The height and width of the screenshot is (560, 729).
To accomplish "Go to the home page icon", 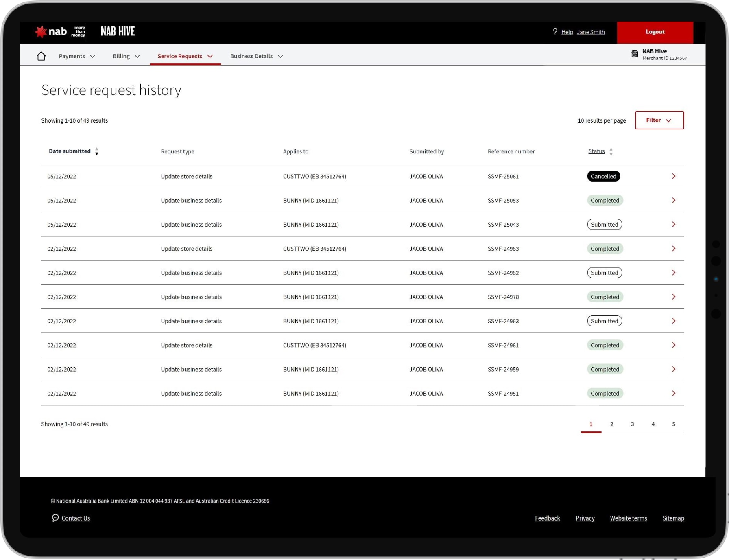I will [x=41, y=56].
